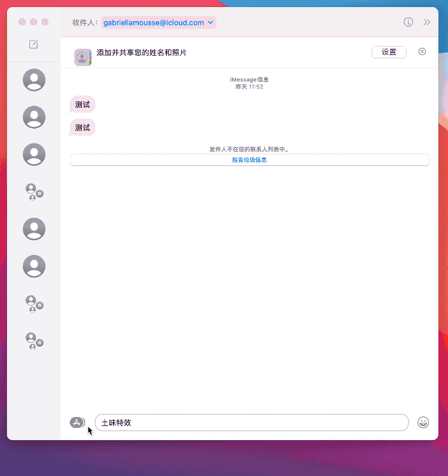Viewport: 448px width, 476px height.
Task: Open the emoji picker smiley icon
Action: (x=423, y=422)
